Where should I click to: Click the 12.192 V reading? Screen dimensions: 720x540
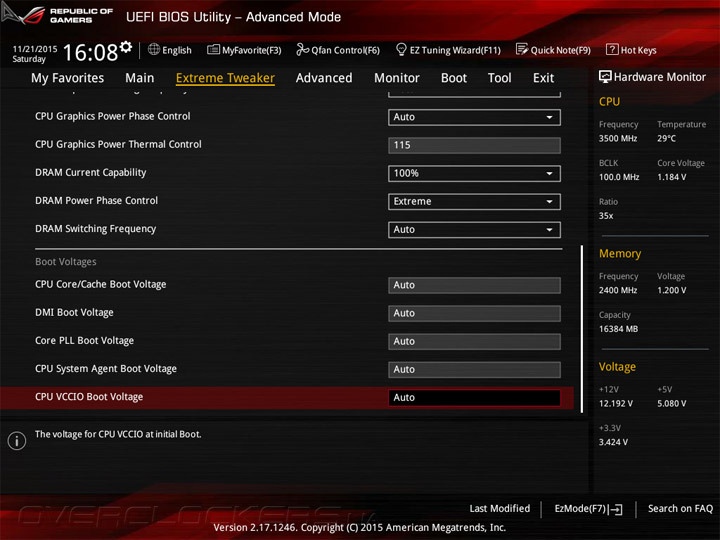pyautogui.click(x=616, y=404)
